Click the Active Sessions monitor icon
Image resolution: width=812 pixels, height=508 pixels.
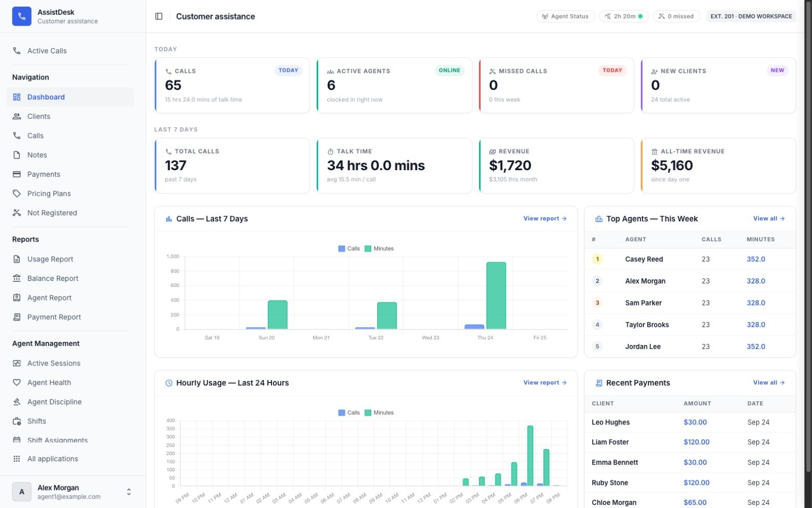point(17,363)
